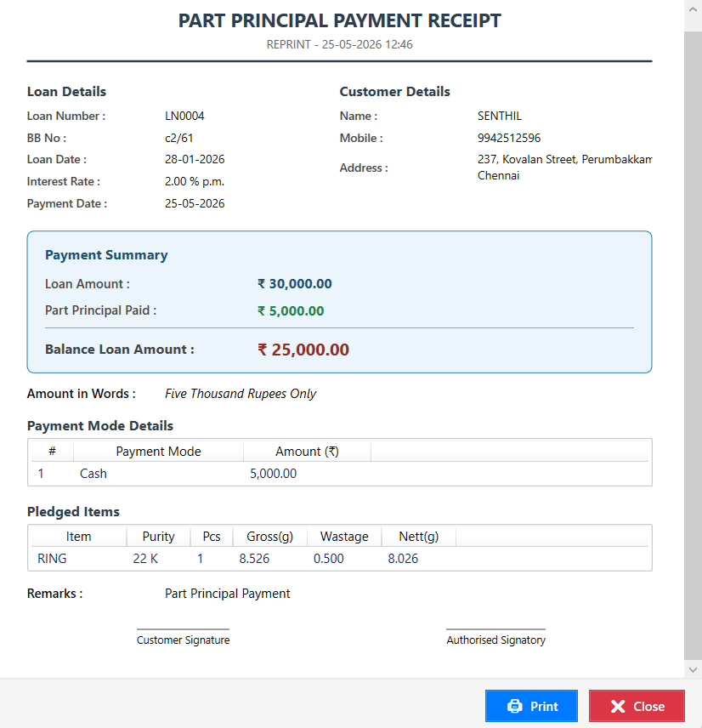702x728 pixels.
Task: Click nett weight 8.026 cell
Action: click(403, 559)
